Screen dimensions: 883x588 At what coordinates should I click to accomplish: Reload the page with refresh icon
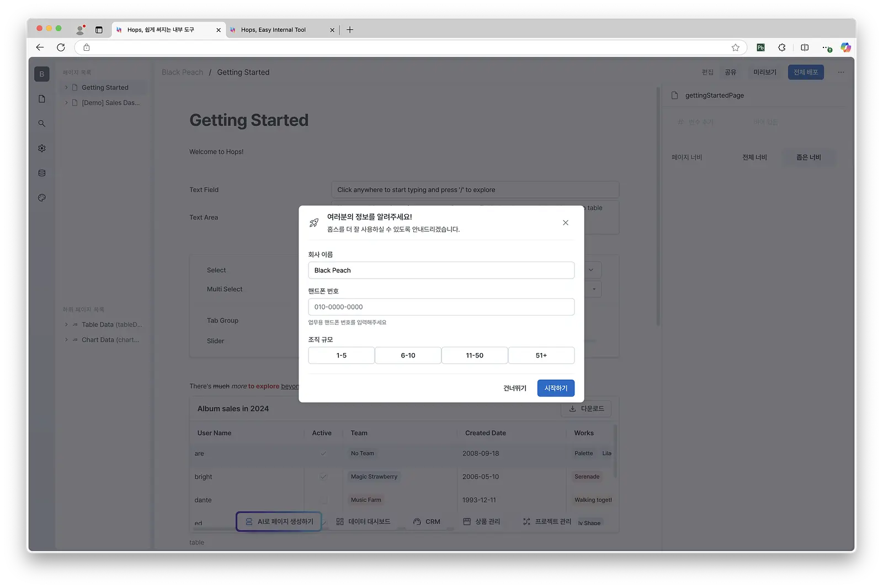tap(61, 47)
